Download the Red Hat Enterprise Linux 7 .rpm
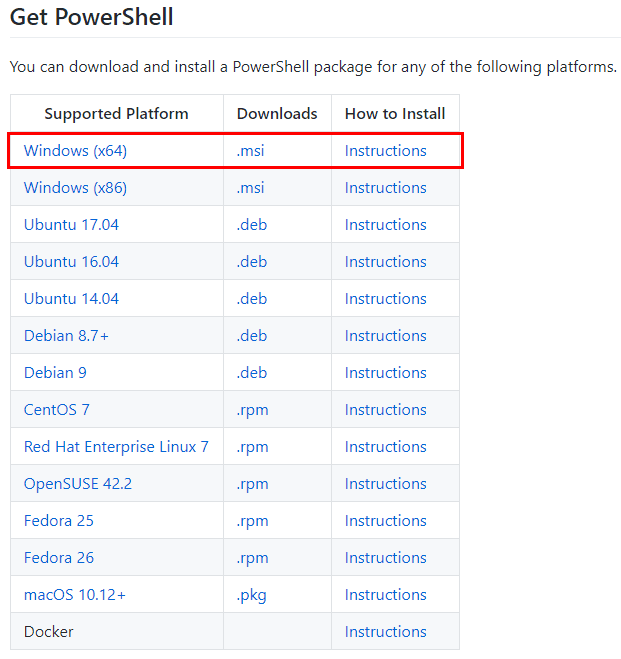 click(x=252, y=447)
